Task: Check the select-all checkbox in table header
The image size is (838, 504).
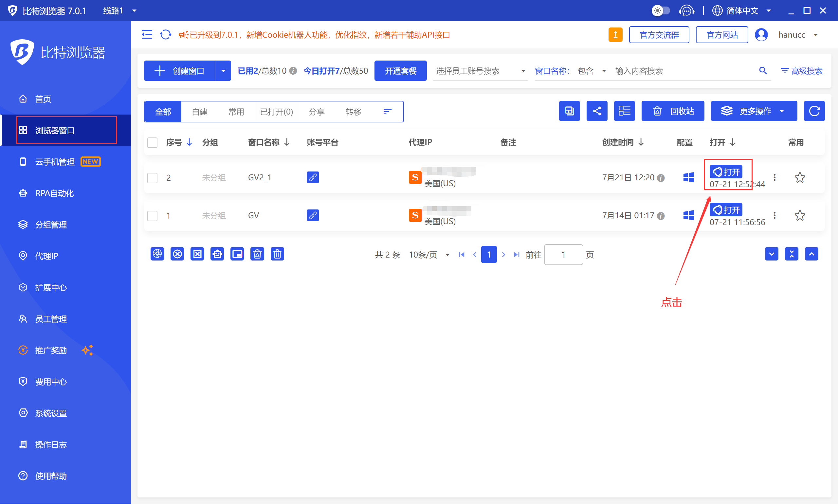Action: [x=152, y=143]
